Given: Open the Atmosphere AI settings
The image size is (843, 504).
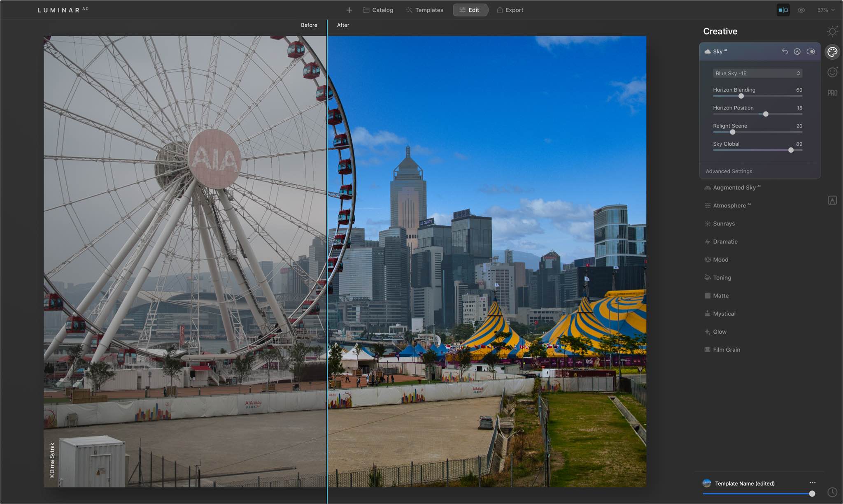Looking at the screenshot, I should click(x=731, y=205).
